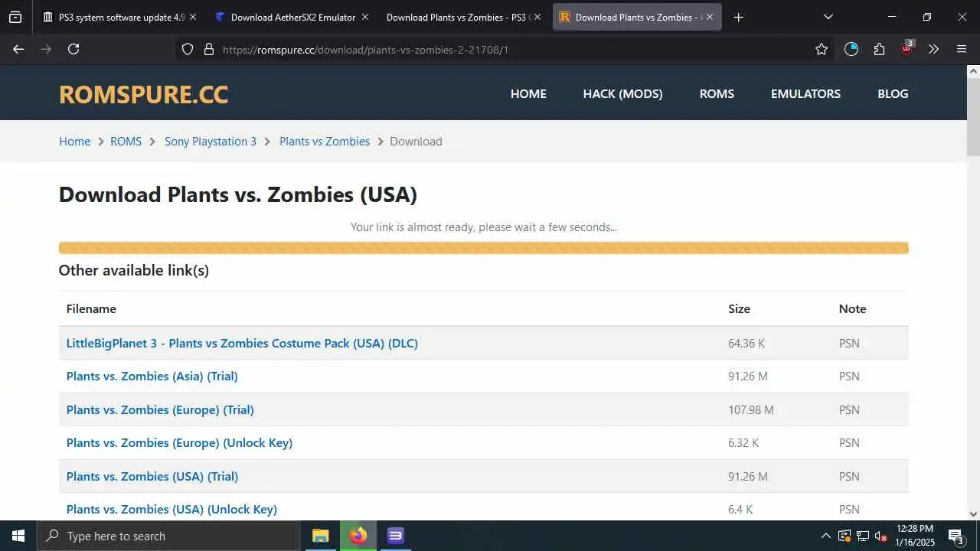The image size is (980, 551).
Task: Open the taskbar clock and date
Action: pyautogui.click(x=915, y=536)
